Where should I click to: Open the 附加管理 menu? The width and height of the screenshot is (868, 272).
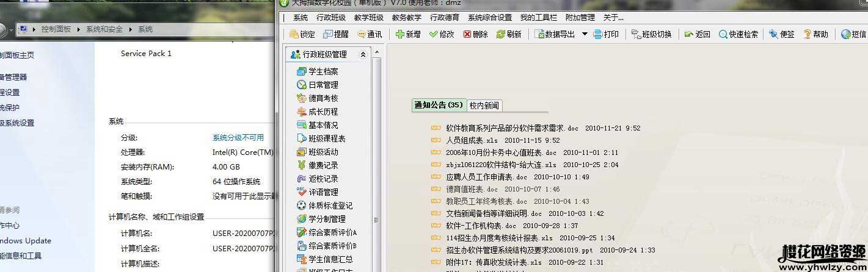(580, 18)
